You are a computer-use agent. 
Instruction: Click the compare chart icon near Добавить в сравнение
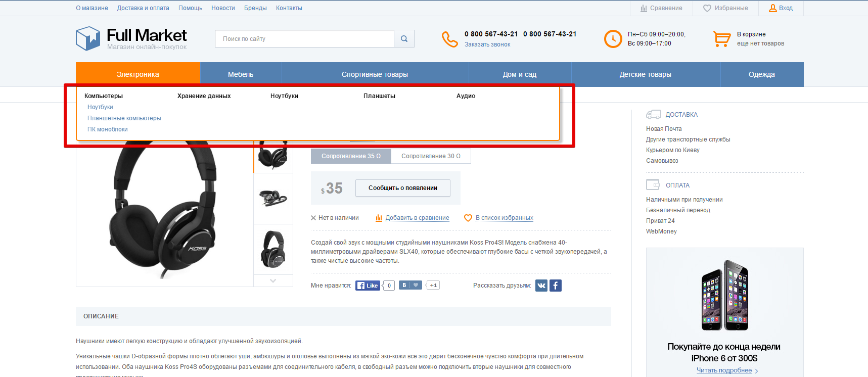[379, 218]
